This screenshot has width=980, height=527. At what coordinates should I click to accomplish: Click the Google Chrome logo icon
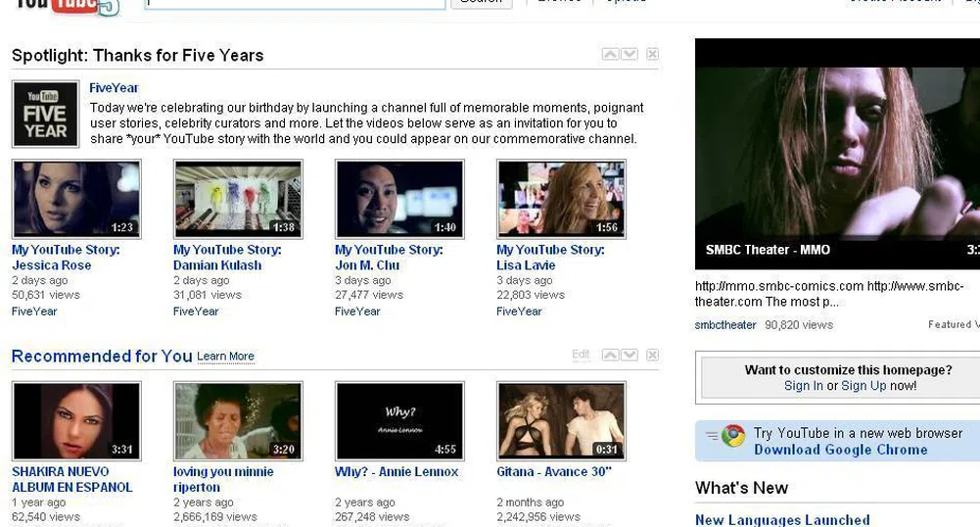pyautogui.click(x=733, y=436)
